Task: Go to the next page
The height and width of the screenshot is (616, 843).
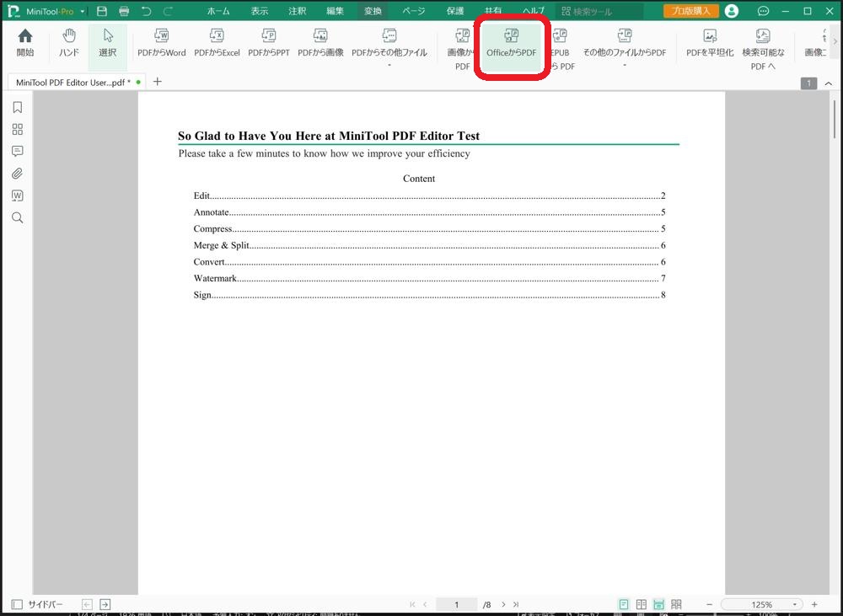Action: coord(503,604)
